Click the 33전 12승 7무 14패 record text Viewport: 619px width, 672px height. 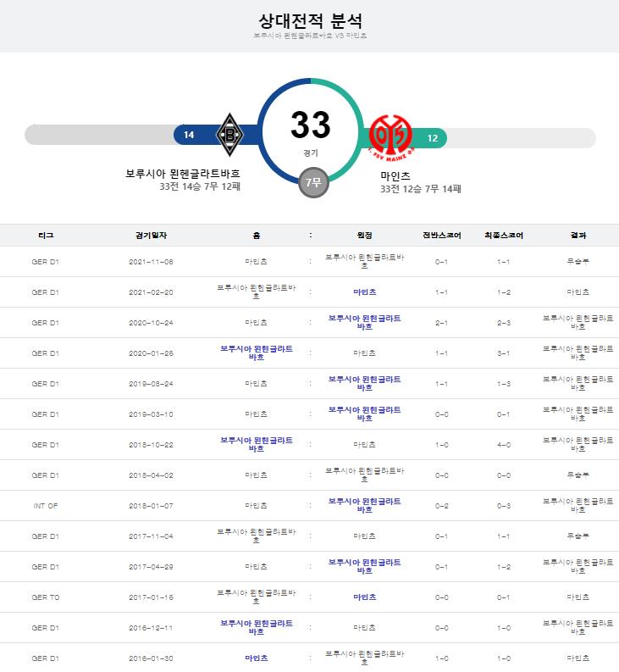pyautogui.click(x=421, y=189)
